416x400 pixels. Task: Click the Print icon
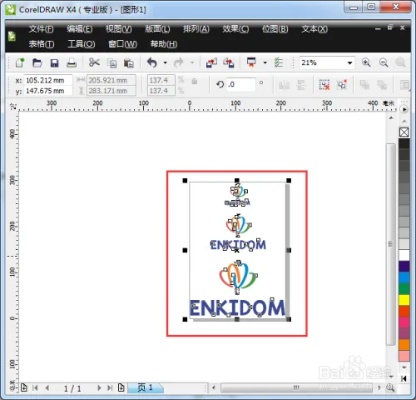(x=71, y=63)
